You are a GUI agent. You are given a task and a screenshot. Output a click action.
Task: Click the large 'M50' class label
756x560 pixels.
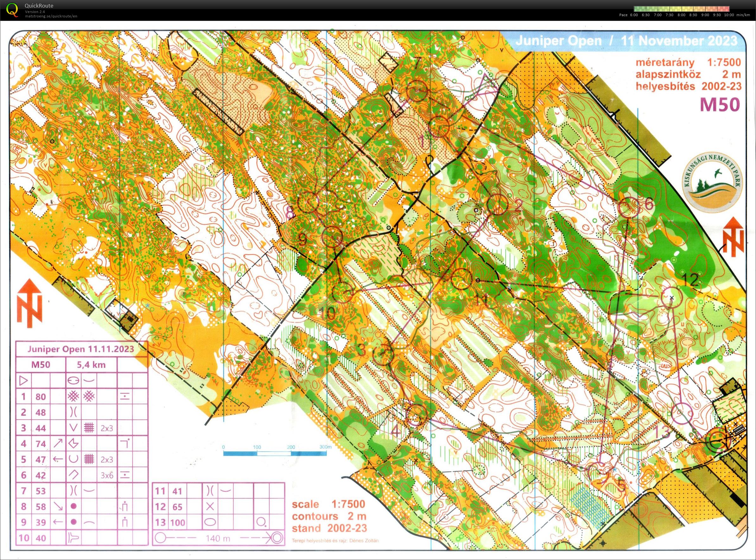(720, 105)
